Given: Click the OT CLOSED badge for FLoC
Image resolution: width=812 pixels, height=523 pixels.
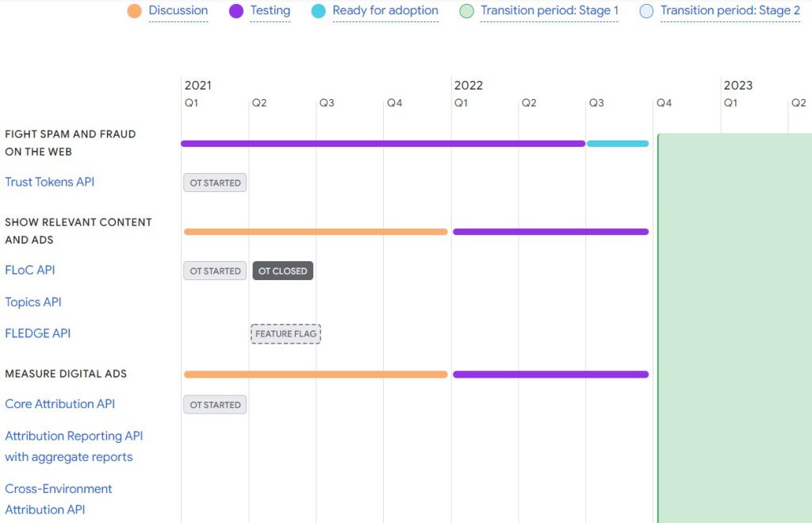Looking at the screenshot, I should coord(283,271).
